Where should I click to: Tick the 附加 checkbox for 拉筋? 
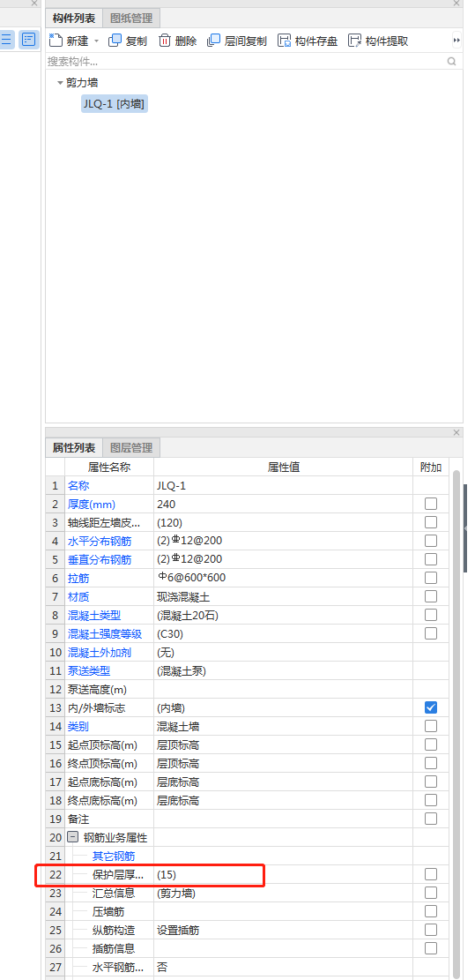point(431,578)
